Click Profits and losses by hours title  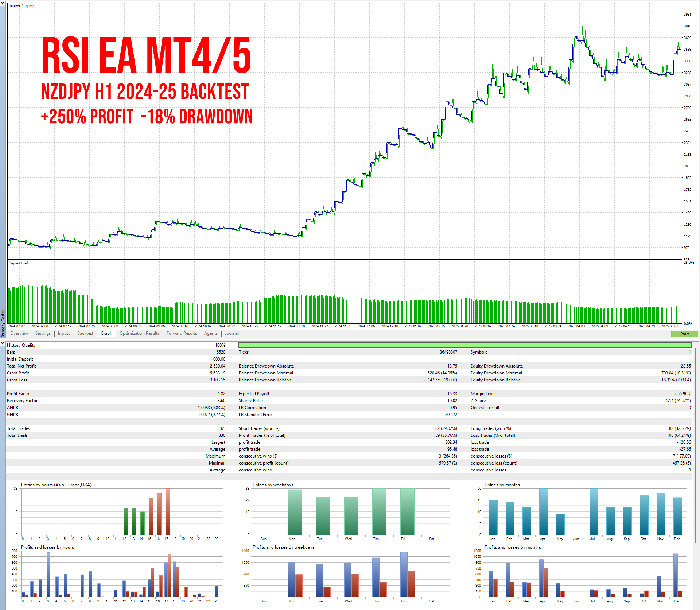coord(47,547)
